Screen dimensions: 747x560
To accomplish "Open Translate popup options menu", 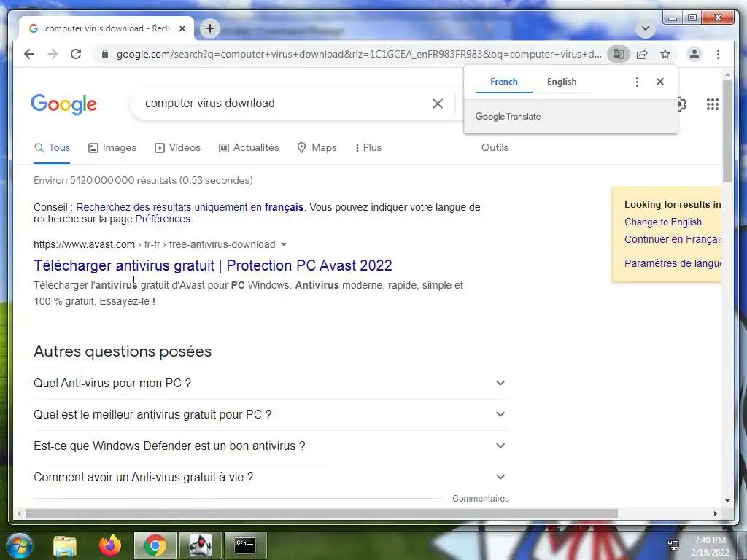I will tap(637, 82).
